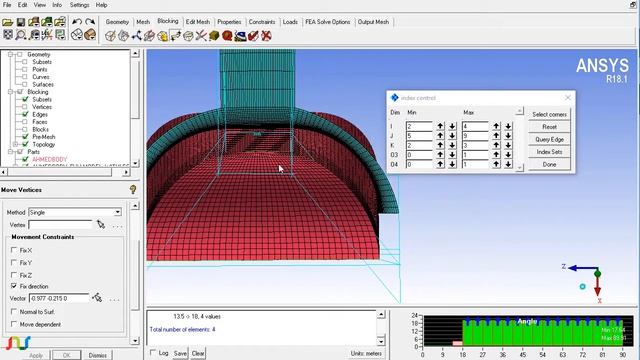Click the Vector input field
Viewport: 640px width, 360px height.
tap(59, 298)
